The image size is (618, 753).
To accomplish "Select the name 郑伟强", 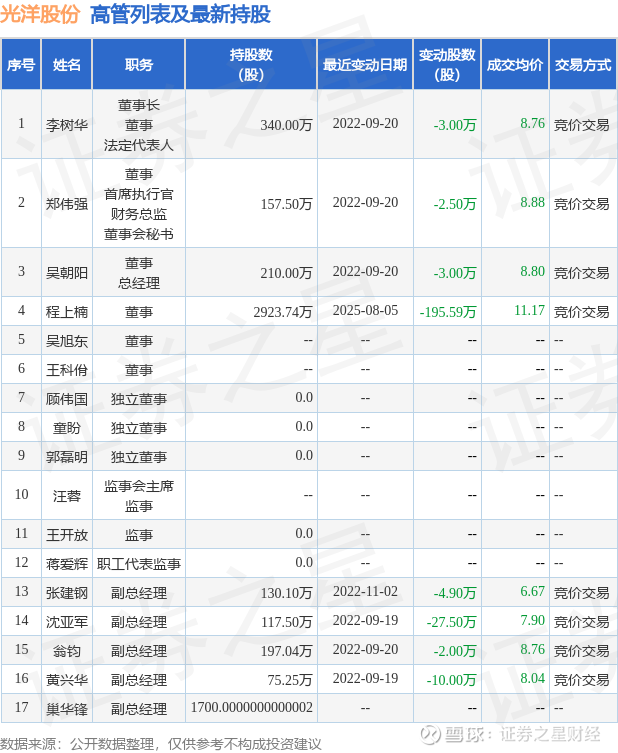I will [67, 204].
